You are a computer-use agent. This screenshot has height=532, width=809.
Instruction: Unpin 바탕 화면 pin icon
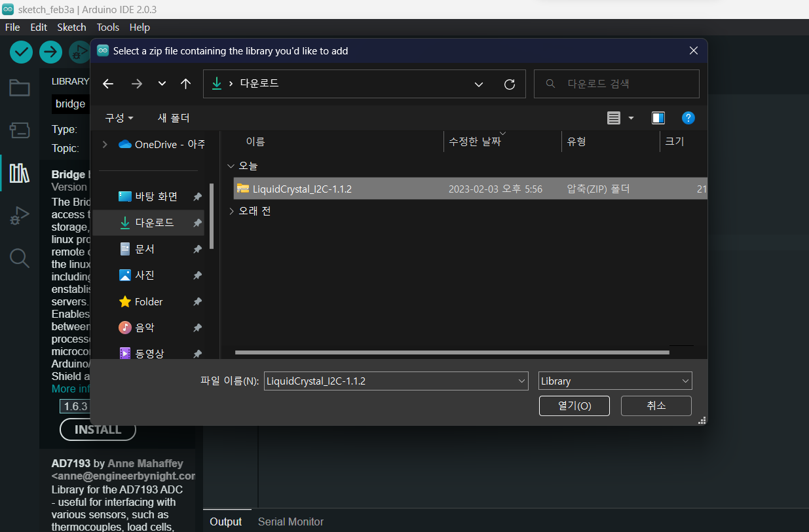tap(197, 197)
